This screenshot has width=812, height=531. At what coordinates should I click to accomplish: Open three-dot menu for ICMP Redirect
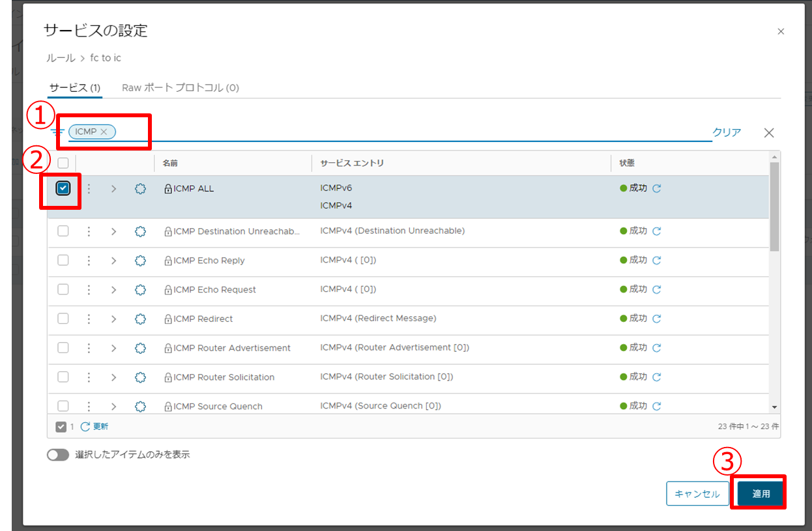(x=89, y=319)
